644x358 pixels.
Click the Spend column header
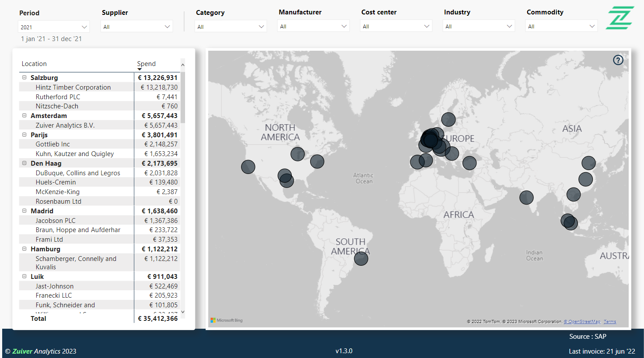tap(146, 64)
